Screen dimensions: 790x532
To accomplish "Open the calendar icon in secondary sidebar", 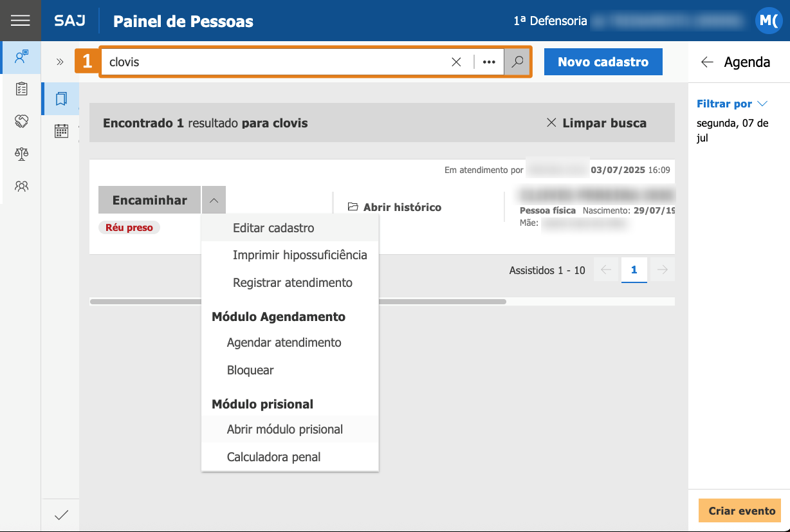I will (61, 131).
